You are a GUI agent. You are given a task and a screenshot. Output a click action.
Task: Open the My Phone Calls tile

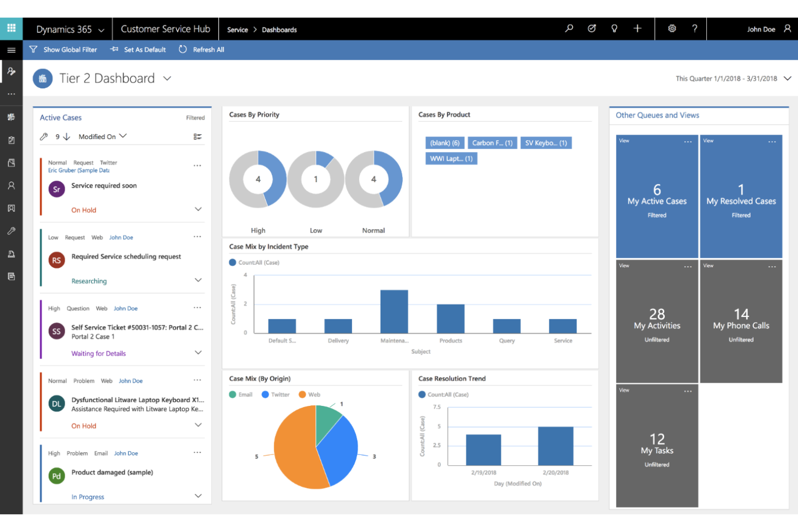741,321
